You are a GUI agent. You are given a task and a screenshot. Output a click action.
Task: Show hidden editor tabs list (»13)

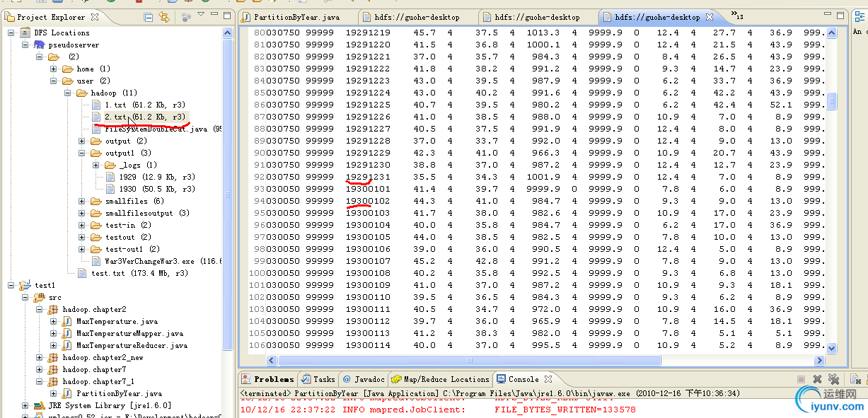tap(736, 16)
